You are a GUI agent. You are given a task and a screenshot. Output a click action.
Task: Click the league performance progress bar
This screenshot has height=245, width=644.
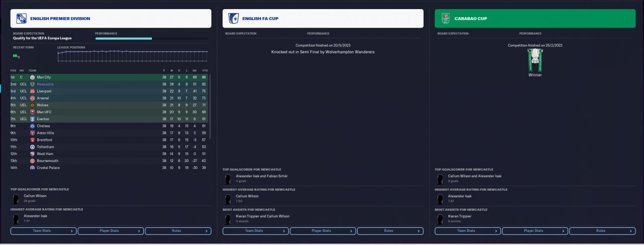[x=151, y=38]
